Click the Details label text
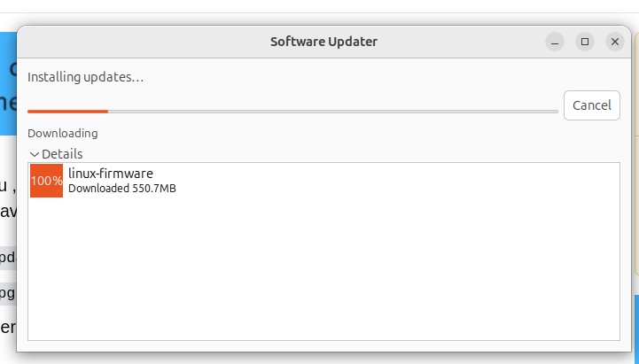 [62, 154]
